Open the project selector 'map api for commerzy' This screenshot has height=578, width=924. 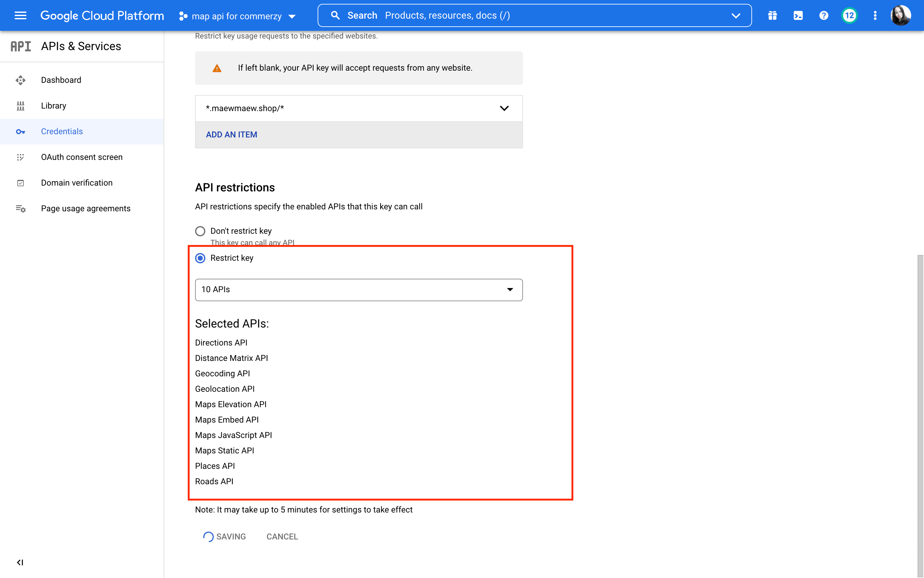click(237, 16)
